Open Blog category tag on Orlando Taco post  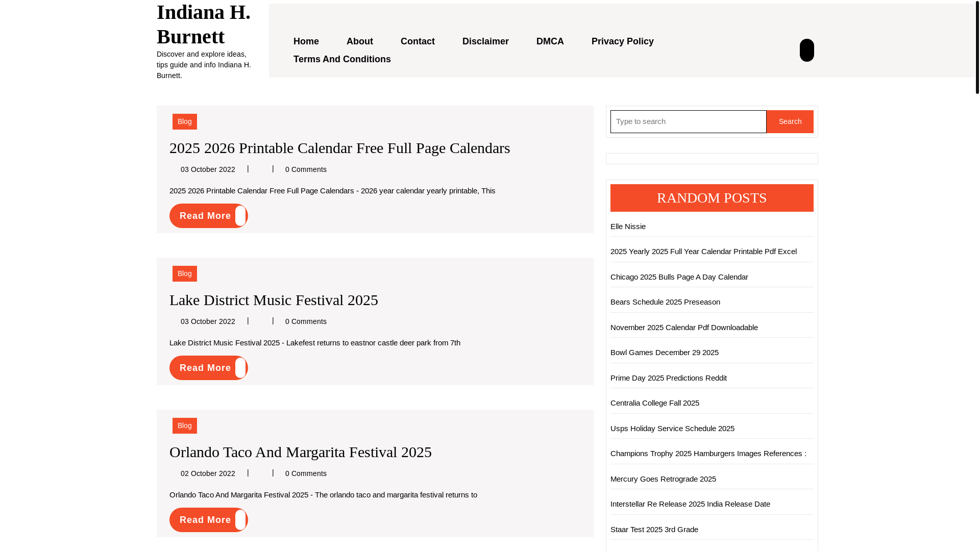click(185, 425)
